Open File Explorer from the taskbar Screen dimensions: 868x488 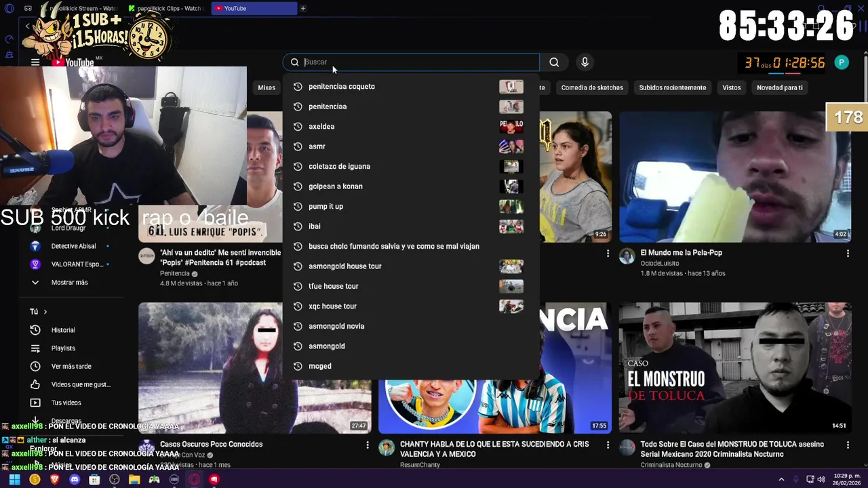134,479
